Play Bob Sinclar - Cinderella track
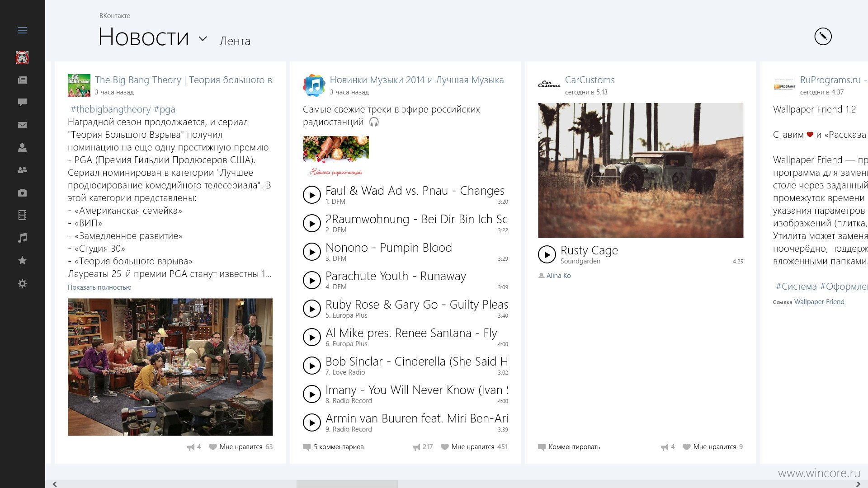This screenshot has height=488, width=868. (x=311, y=366)
